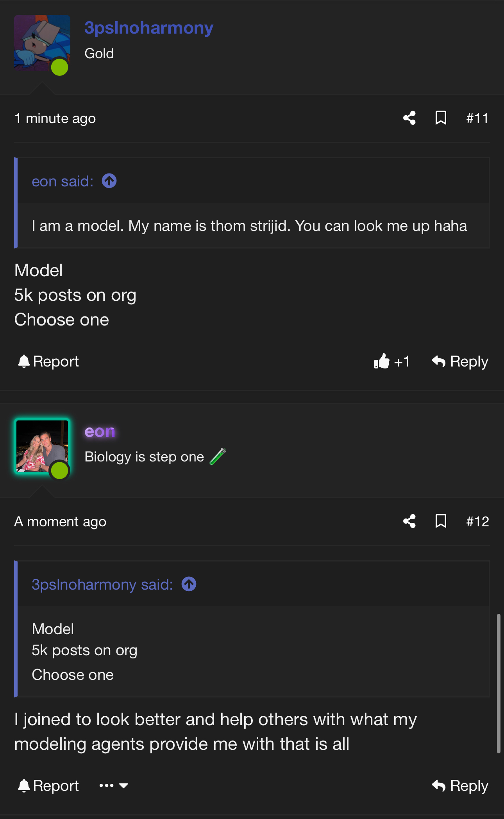View 3pslnoharmony's avatar image
This screenshot has width=504, height=819.
pyautogui.click(x=42, y=43)
